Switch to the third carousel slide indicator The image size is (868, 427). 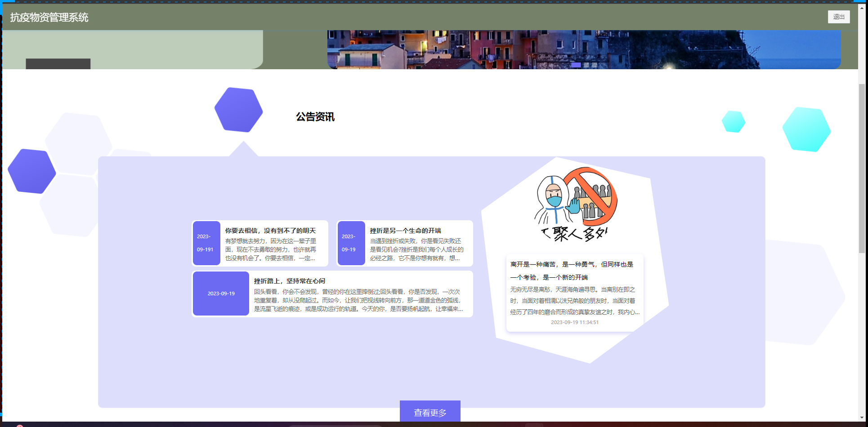pos(595,65)
